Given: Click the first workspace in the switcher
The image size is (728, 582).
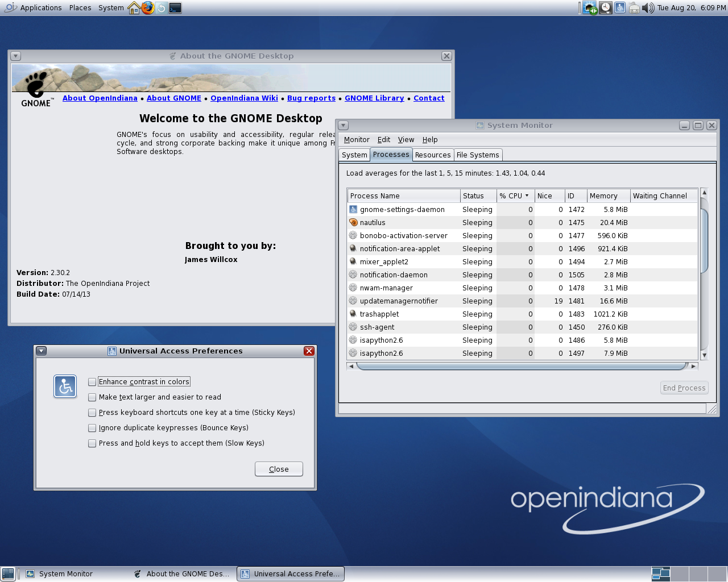Looking at the screenshot, I should pyautogui.click(x=661, y=574).
